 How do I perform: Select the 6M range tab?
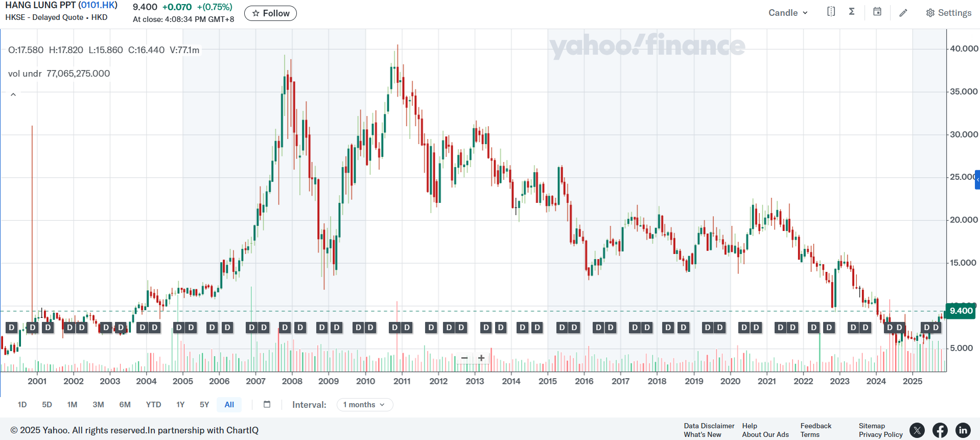[x=125, y=404]
